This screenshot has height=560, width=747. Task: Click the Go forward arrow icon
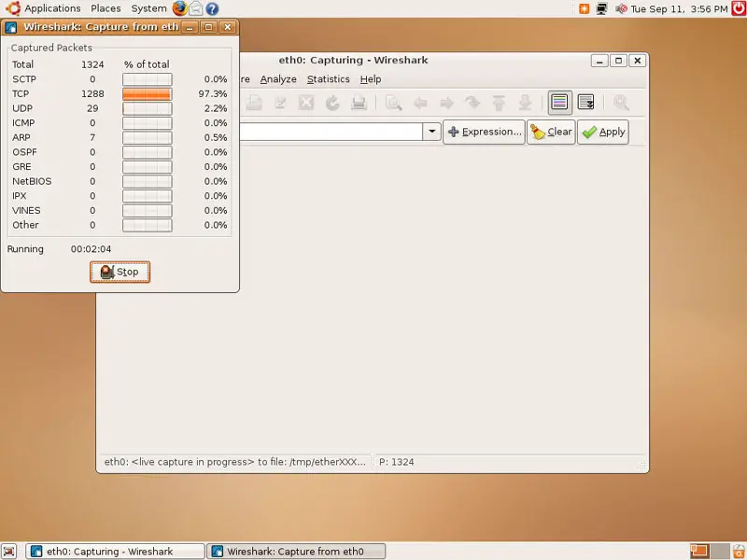tap(446, 103)
